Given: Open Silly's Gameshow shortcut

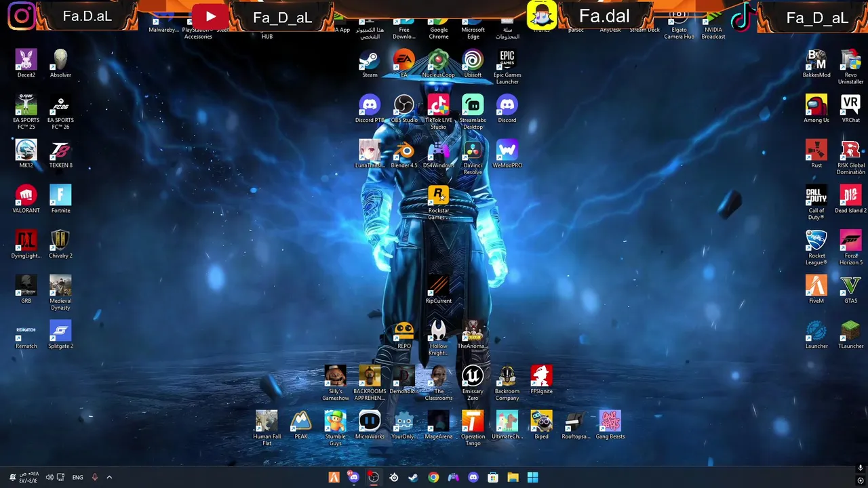Looking at the screenshot, I should (x=336, y=384).
